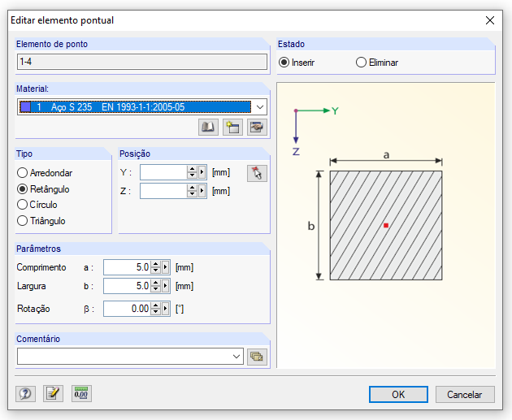
Task: Open the comment picker icon button
Action: tap(257, 357)
